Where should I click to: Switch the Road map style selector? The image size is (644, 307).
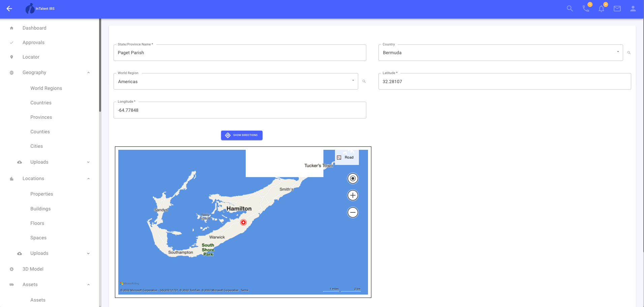(x=346, y=157)
